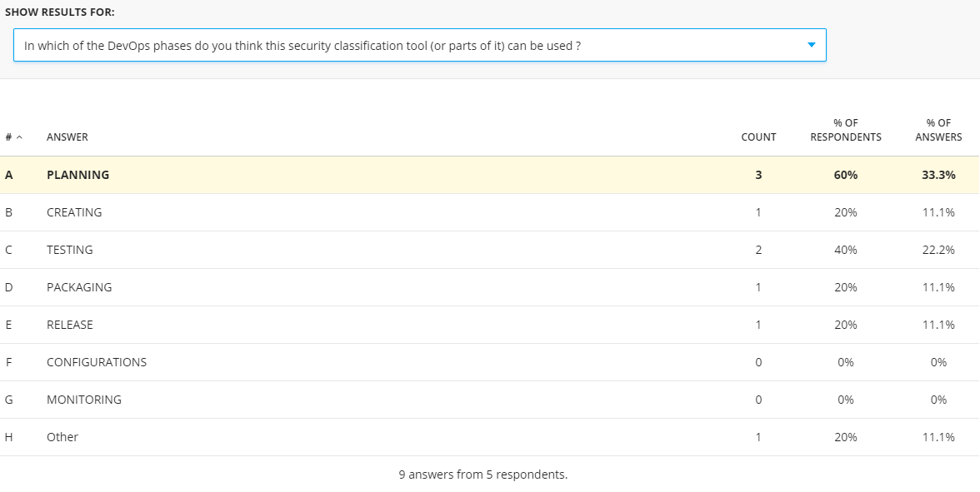
Task: Select the CREATING answer row
Action: (x=74, y=212)
